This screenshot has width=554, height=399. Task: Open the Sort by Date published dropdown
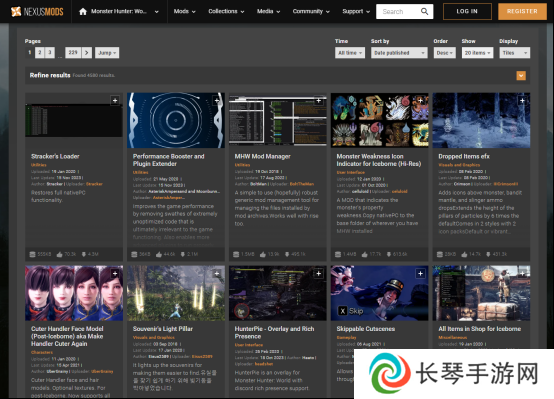[399, 53]
